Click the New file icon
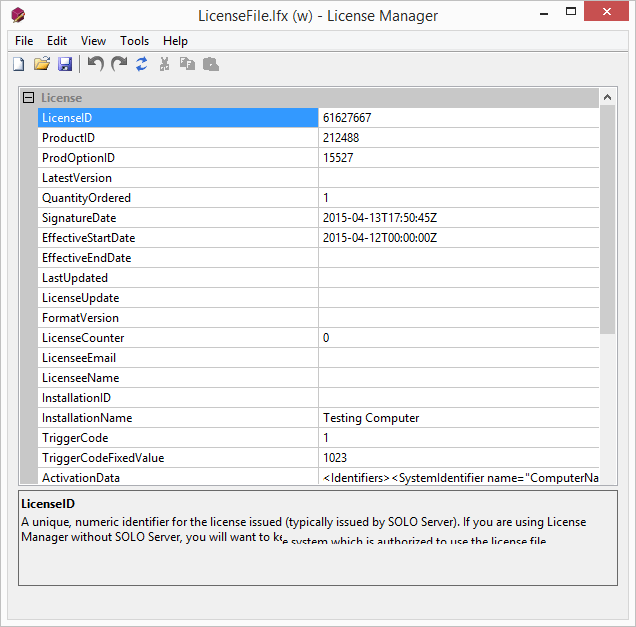The width and height of the screenshot is (636, 627). click(x=18, y=64)
